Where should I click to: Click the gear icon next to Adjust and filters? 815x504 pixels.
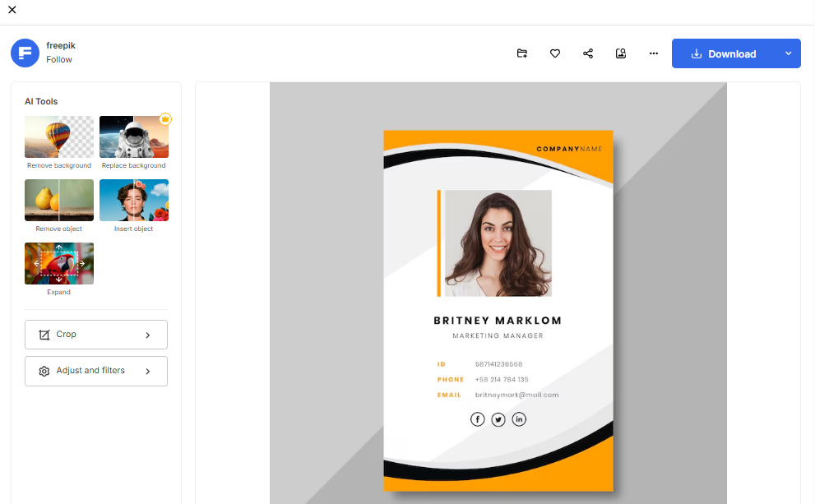(44, 371)
